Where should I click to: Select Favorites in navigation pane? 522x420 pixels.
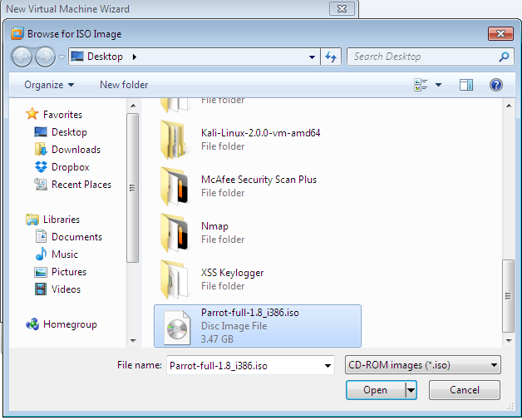click(62, 115)
